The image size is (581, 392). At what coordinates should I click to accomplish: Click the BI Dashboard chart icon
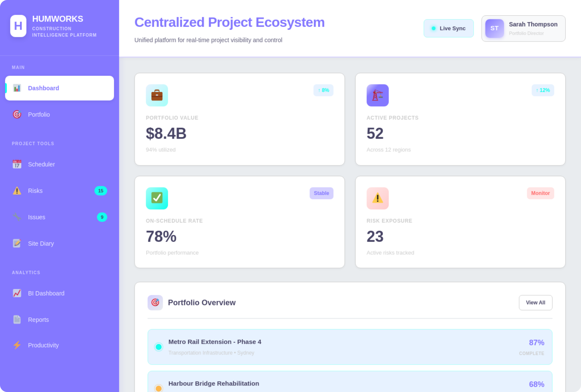click(17, 293)
